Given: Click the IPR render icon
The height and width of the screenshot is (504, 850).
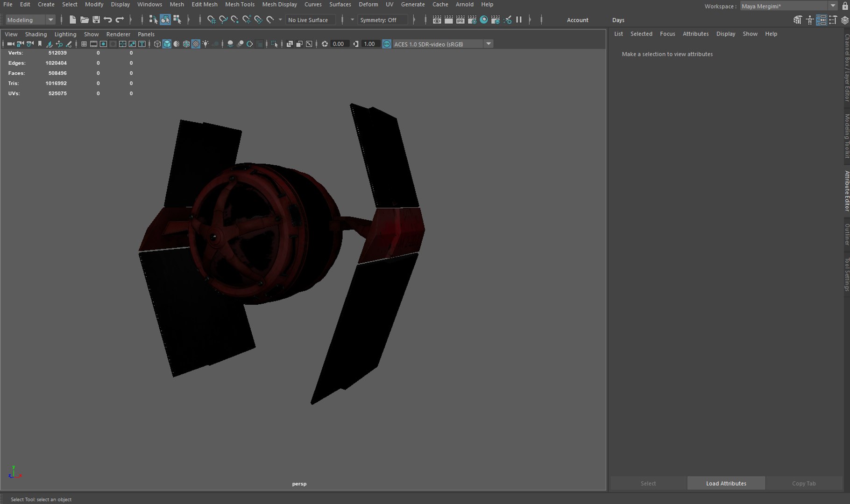Looking at the screenshot, I should (460, 20).
